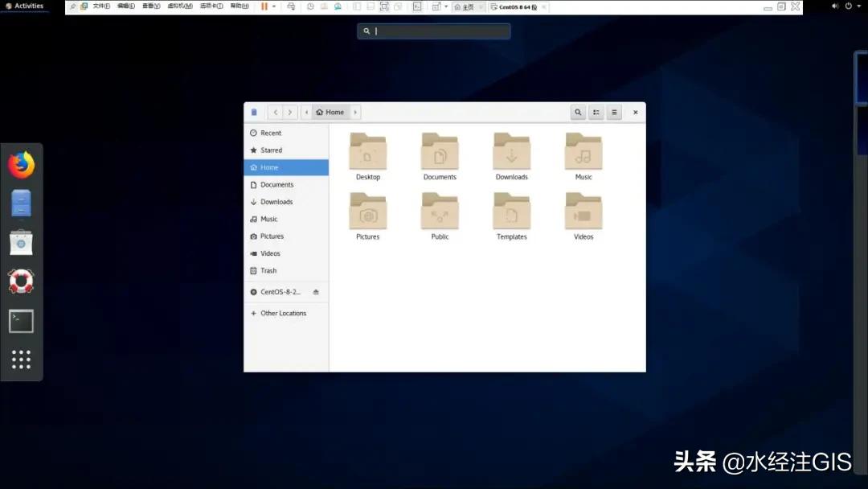Open the Files app icon in the dock
868x489 pixels.
tap(21, 203)
